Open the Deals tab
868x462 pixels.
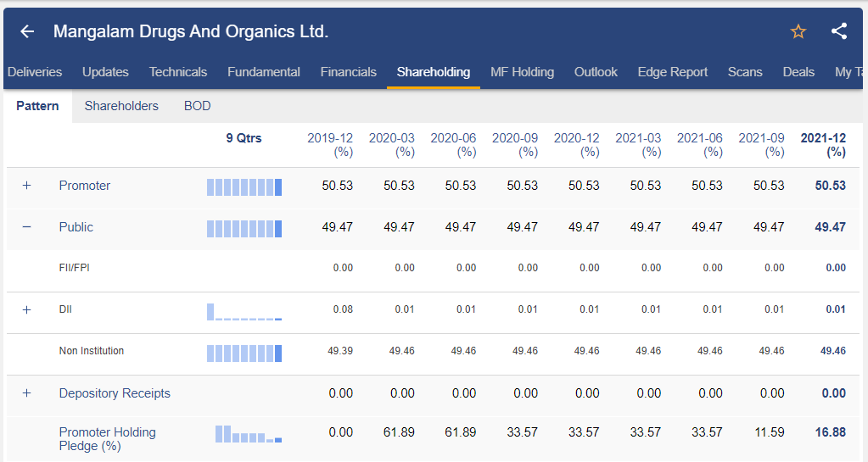pyautogui.click(x=798, y=72)
